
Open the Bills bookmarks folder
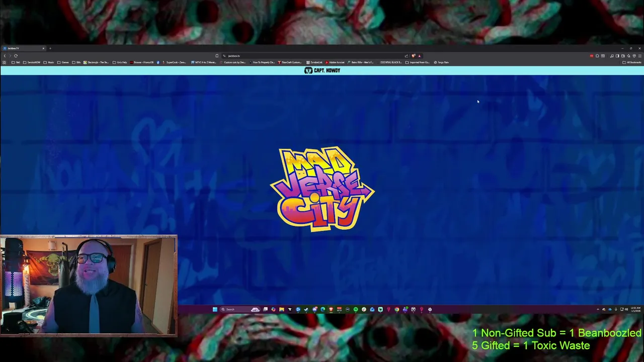tap(76, 62)
